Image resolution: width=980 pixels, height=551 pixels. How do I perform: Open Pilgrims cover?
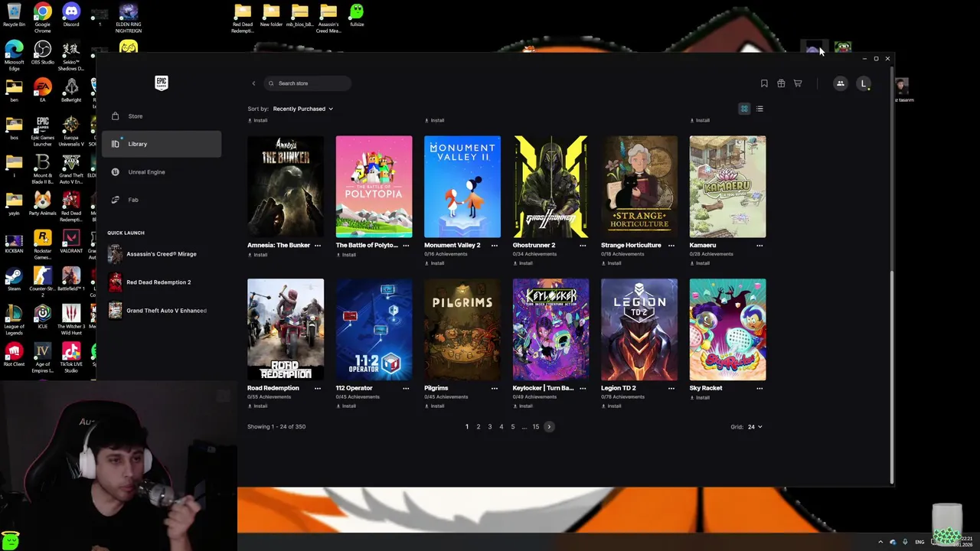(462, 330)
